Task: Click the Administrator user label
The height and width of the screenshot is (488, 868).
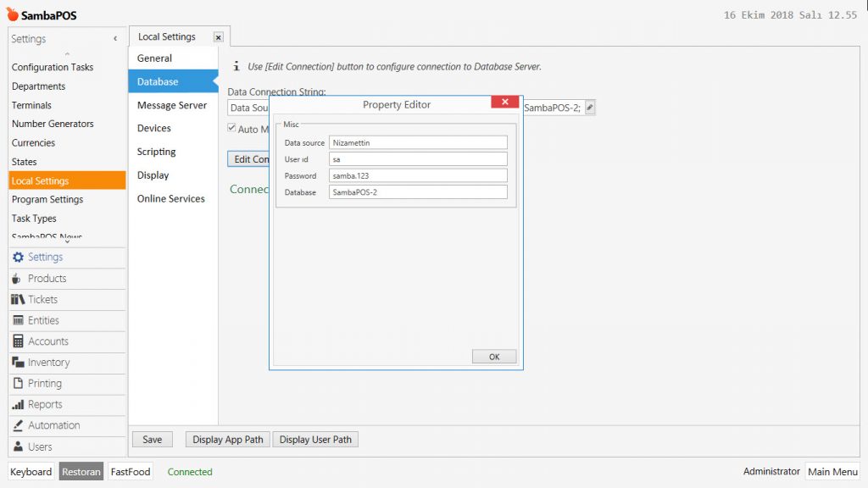Action: click(x=771, y=471)
